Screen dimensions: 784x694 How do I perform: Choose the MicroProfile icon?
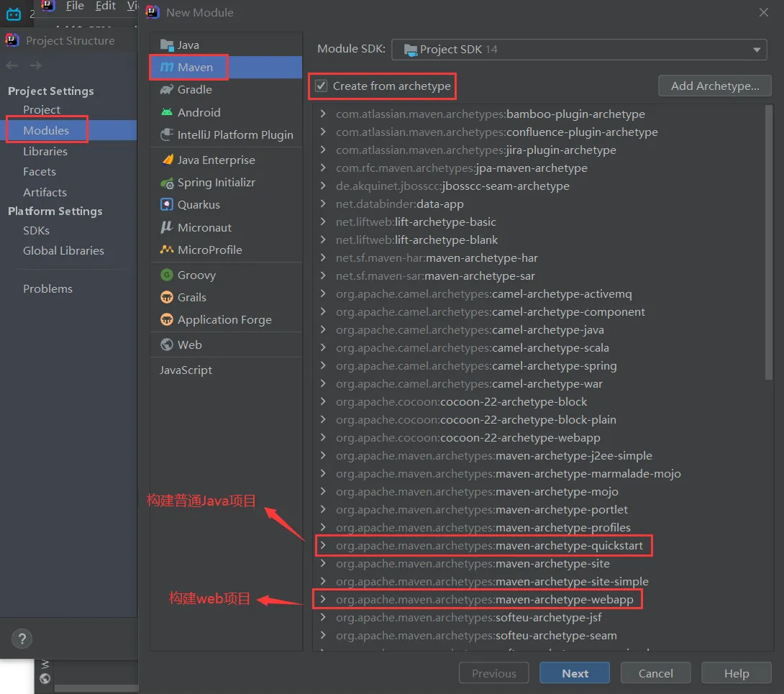(166, 250)
